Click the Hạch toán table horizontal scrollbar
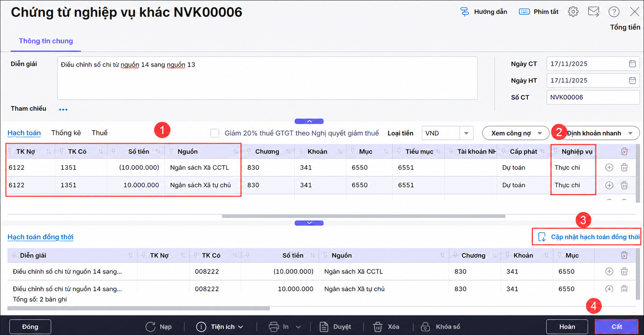Image resolution: width=644 pixels, height=335 pixels. point(363,216)
